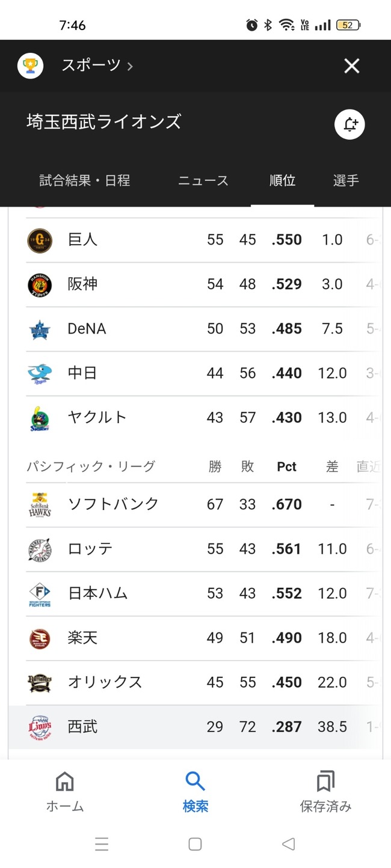The height and width of the screenshot is (868, 391).
Task: Tap the ヤクルト Swallows team logo
Action: [40, 418]
